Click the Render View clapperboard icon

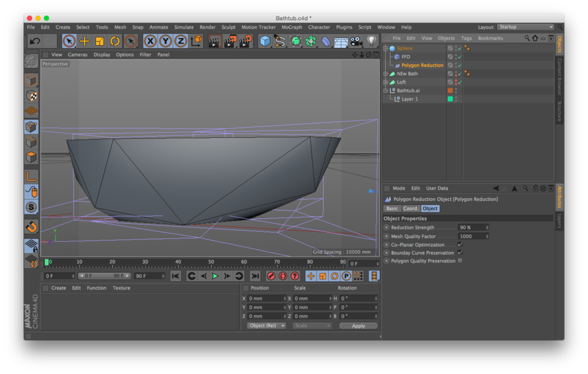(214, 41)
